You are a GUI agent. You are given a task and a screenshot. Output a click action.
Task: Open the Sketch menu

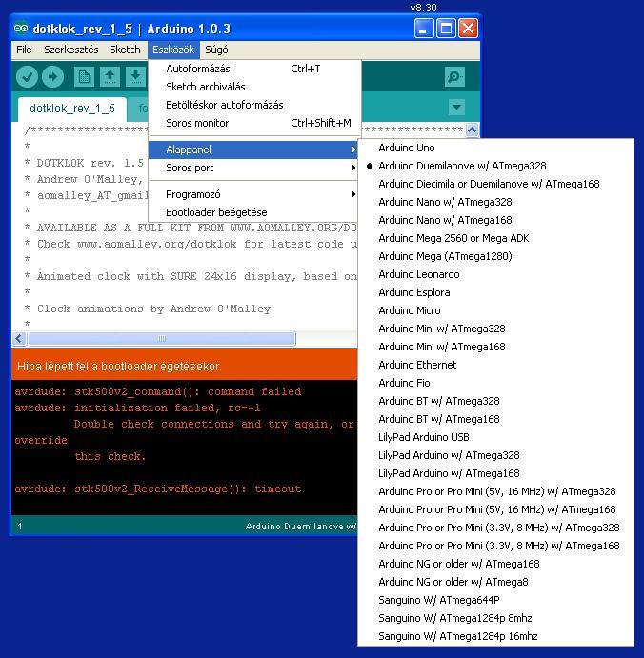pyautogui.click(x=125, y=50)
